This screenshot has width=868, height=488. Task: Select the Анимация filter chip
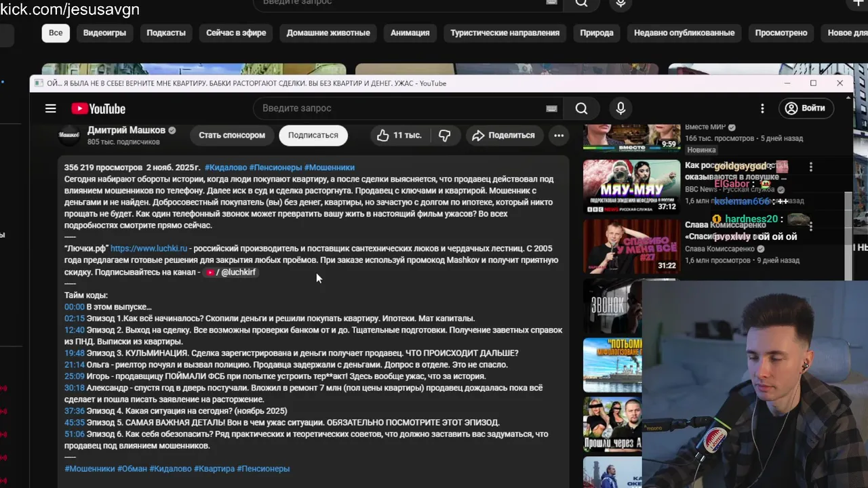click(410, 33)
